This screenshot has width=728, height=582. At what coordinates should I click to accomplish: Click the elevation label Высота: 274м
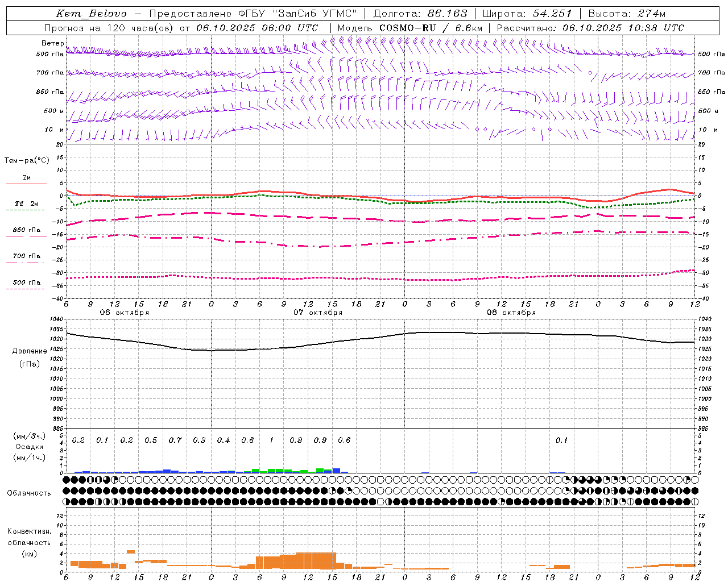tap(627, 14)
